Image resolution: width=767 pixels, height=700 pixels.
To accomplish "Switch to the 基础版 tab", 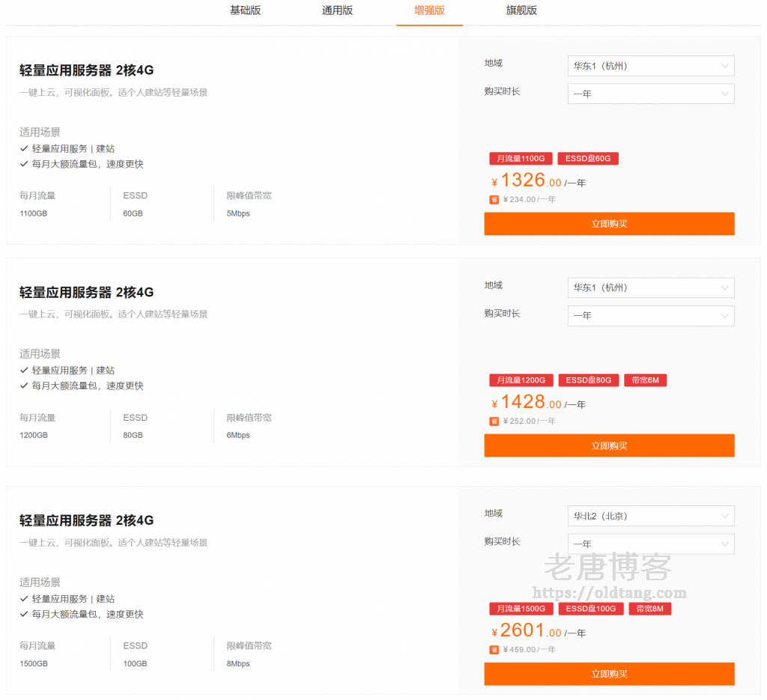I will point(245,10).
